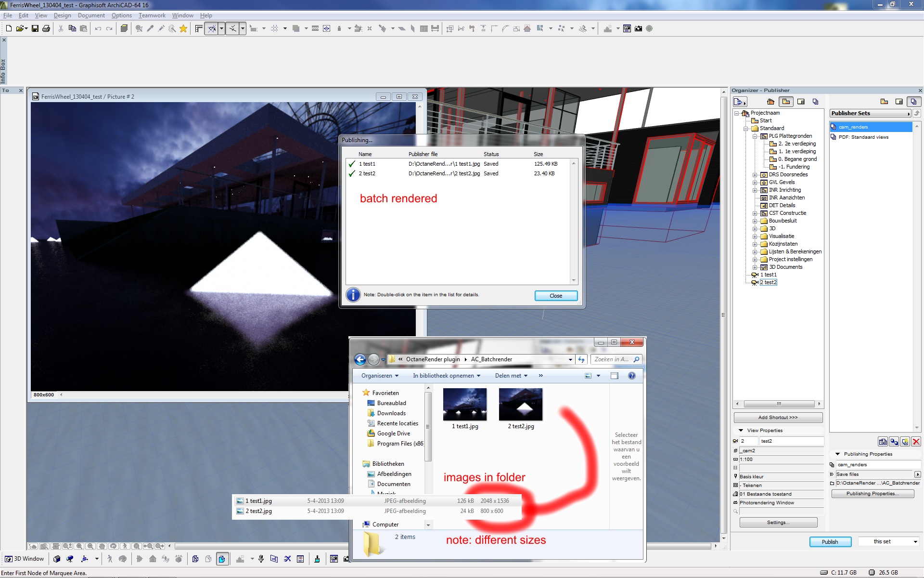Toggle the View Map button in Organizer
This screenshot has width=924, height=578.
(x=786, y=102)
